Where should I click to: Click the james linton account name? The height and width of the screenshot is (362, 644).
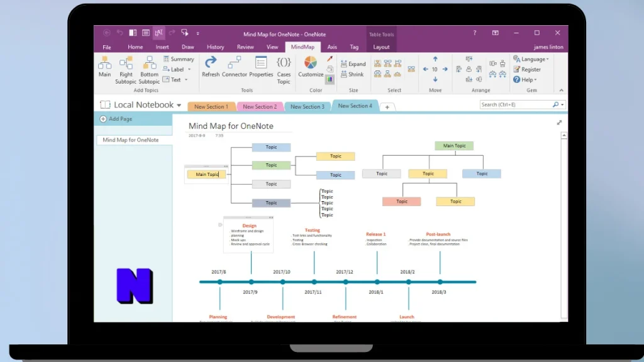click(548, 47)
